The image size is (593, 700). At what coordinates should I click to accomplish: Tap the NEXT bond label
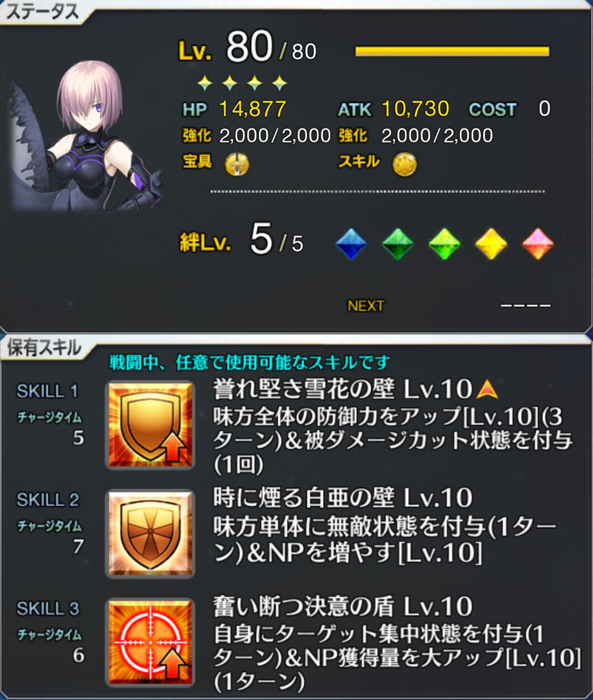[x=366, y=306]
